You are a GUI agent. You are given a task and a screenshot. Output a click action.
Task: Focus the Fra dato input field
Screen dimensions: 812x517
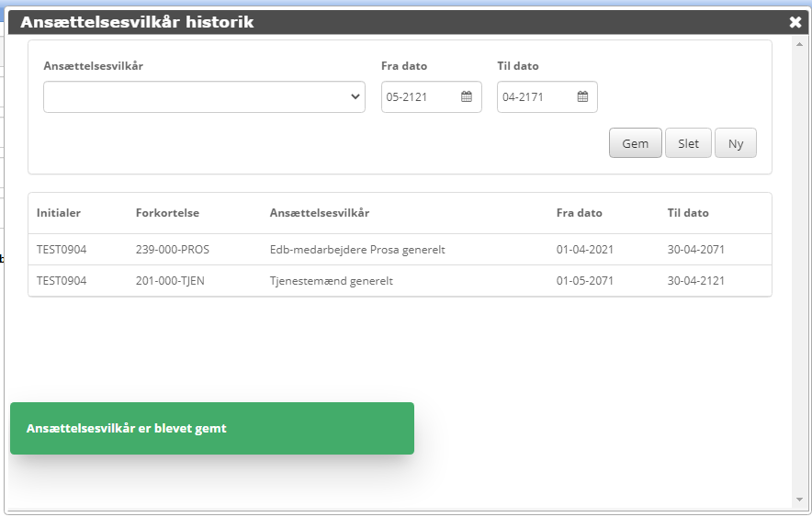click(420, 97)
